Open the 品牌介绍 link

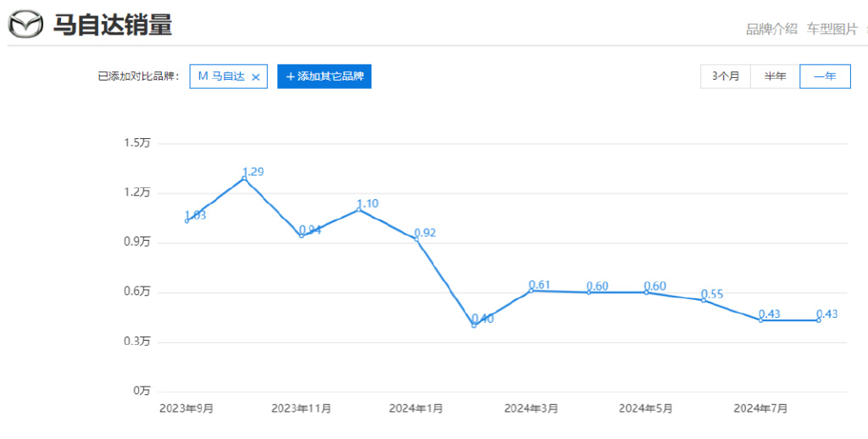click(771, 30)
